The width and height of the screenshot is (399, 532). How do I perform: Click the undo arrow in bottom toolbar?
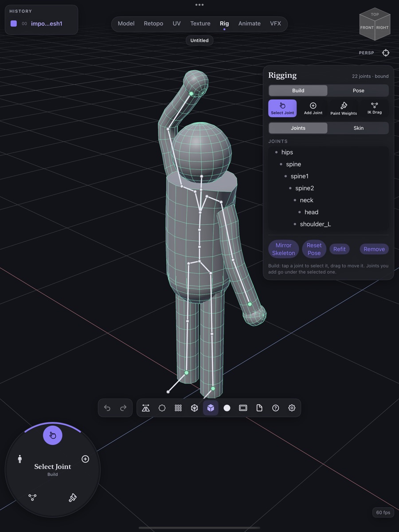[x=107, y=408]
